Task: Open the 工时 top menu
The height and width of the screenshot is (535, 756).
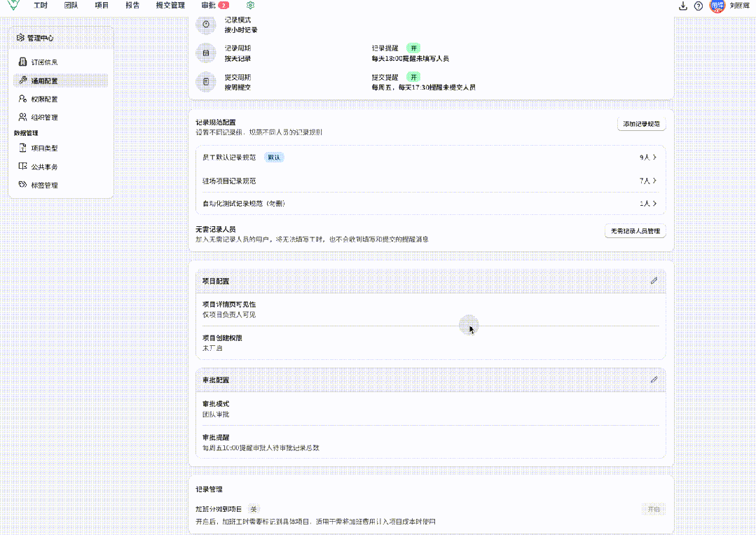Action: coord(41,6)
